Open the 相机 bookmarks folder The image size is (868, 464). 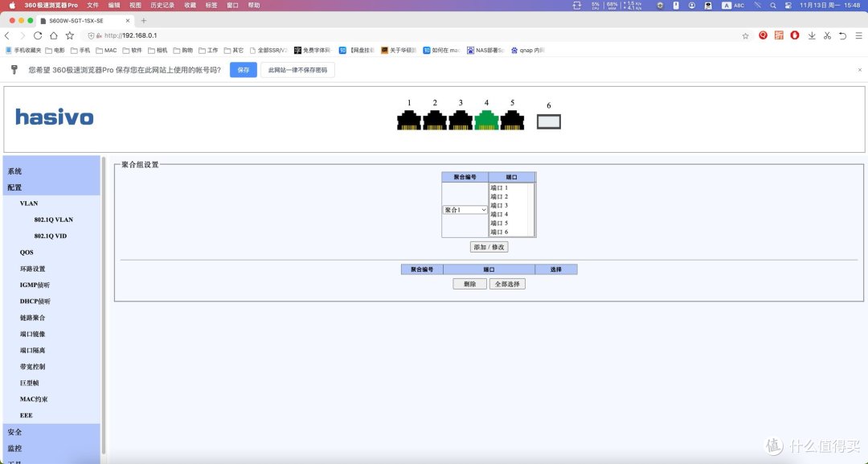158,51
